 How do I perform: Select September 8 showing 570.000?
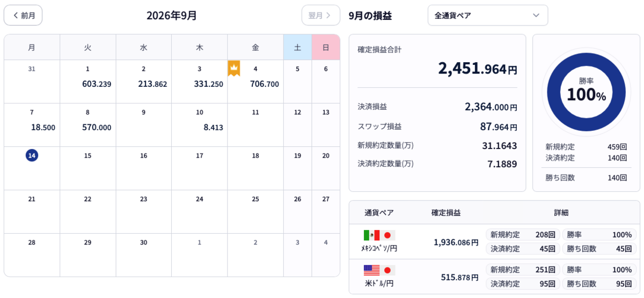click(x=87, y=125)
